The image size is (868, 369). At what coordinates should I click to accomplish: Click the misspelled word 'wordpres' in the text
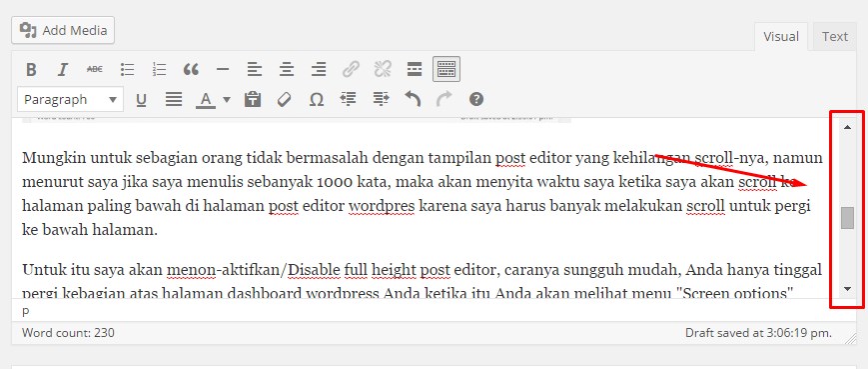[x=381, y=207]
